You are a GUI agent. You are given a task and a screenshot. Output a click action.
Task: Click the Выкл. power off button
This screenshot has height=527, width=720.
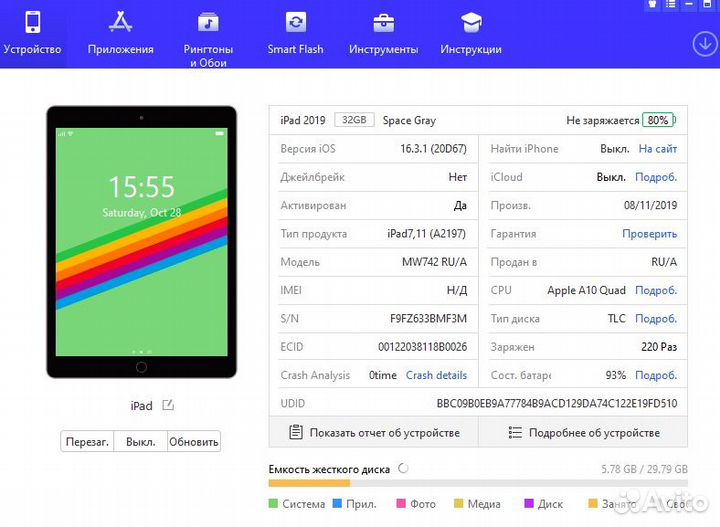click(x=141, y=442)
